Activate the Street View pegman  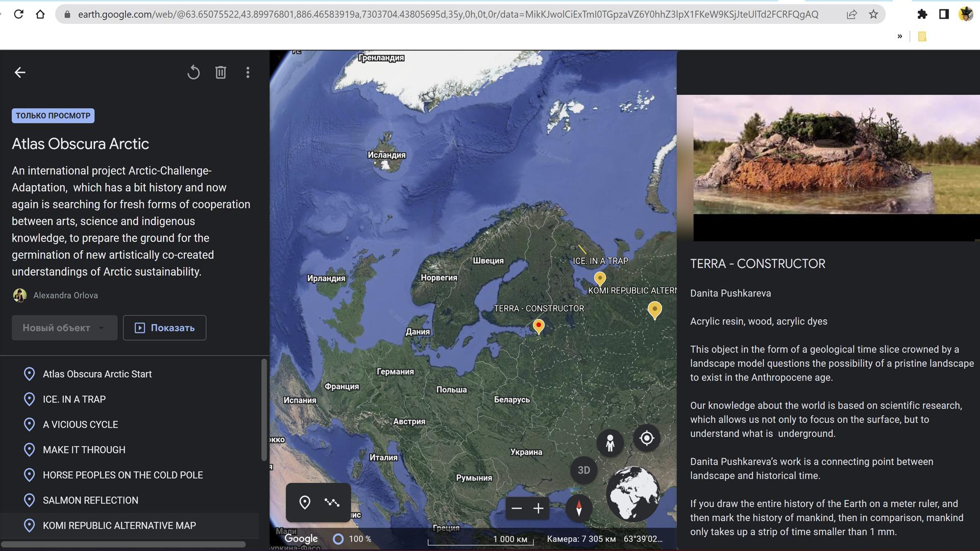(x=610, y=442)
